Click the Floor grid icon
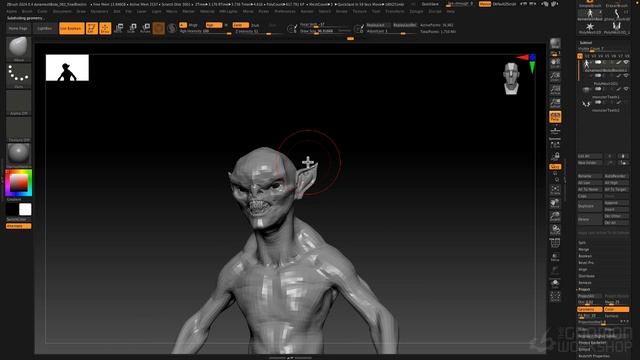 tap(555, 130)
